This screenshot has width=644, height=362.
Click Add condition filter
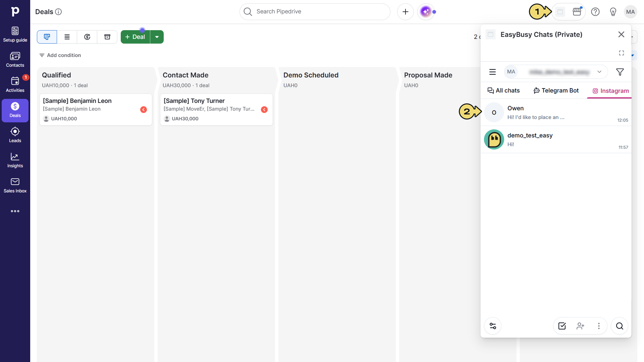coord(60,55)
